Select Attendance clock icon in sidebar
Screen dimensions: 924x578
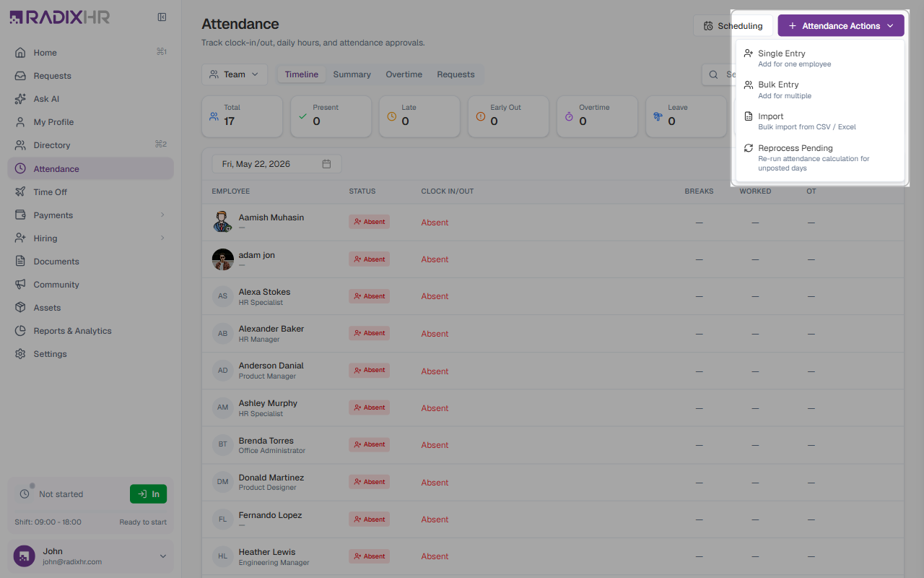[x=20, y=168]
